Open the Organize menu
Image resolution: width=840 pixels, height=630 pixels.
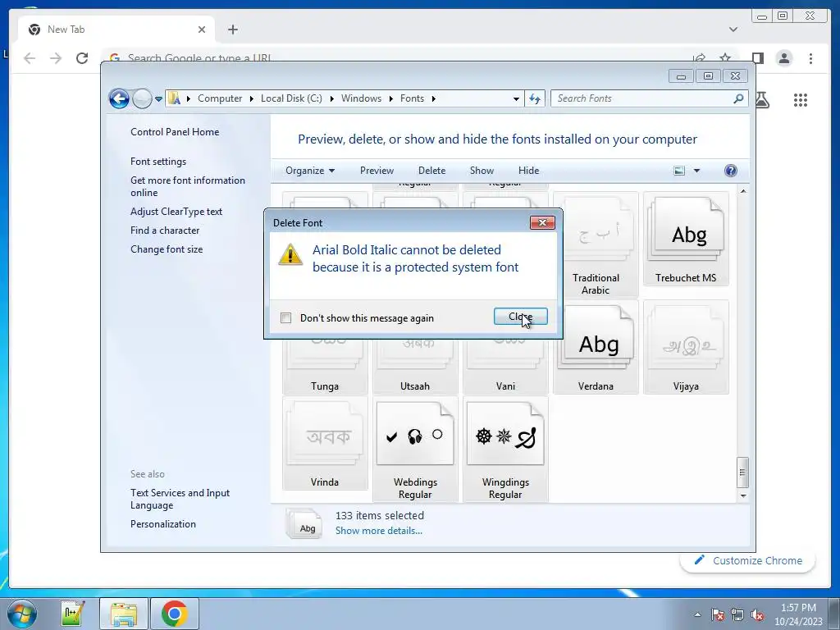[x=310, y=171]
